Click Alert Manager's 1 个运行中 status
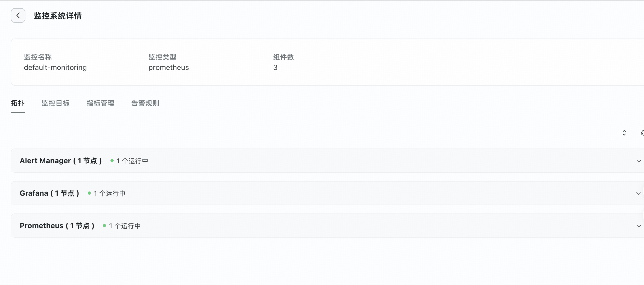 click(x=129, y=161)
